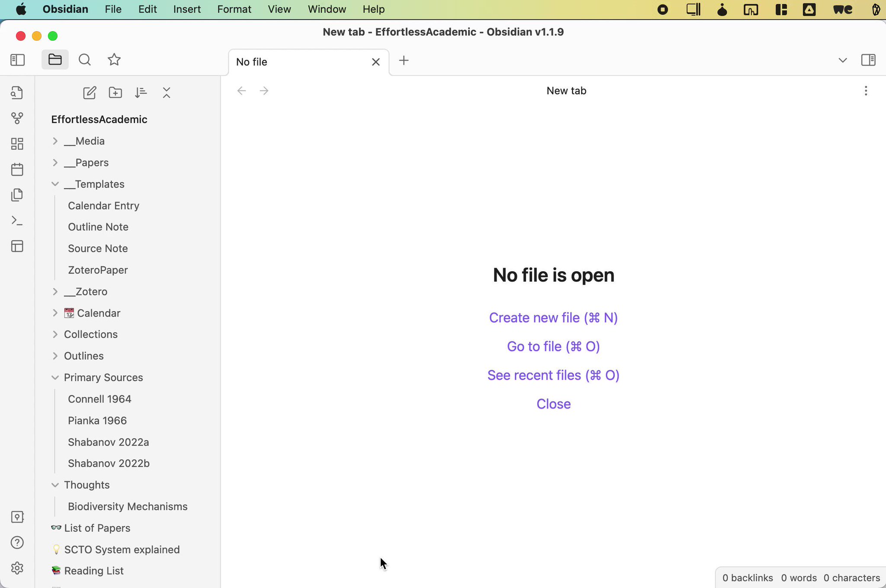
Task: Collapse all folders icon
Action: [167, 93]
